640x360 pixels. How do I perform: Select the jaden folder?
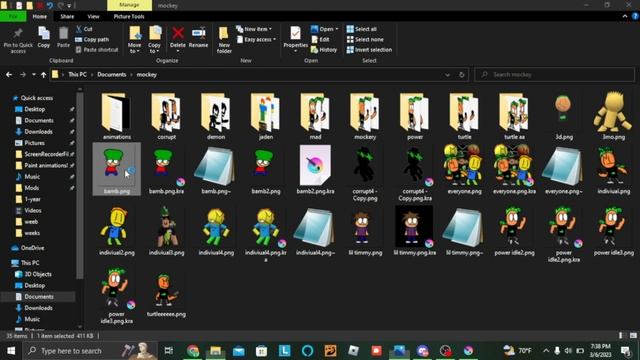click(x=266, y=117)
